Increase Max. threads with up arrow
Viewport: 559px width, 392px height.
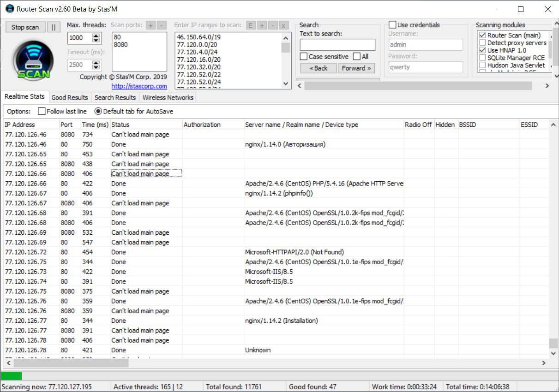[x=96, y=36]
